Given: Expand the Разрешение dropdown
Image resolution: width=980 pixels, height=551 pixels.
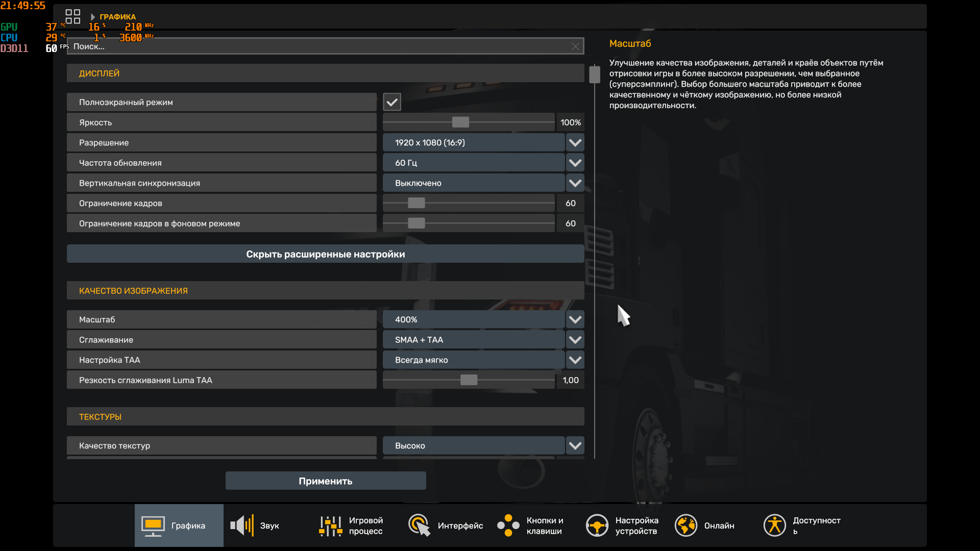Looking at the screenshot, I should pyautogui.click(x=575, y=143).
